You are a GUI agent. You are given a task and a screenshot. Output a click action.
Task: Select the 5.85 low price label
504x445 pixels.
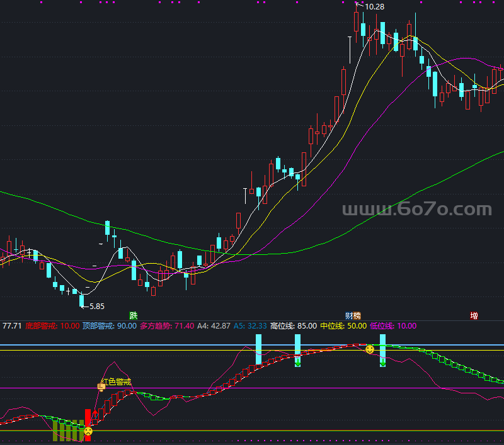(97, 307)
